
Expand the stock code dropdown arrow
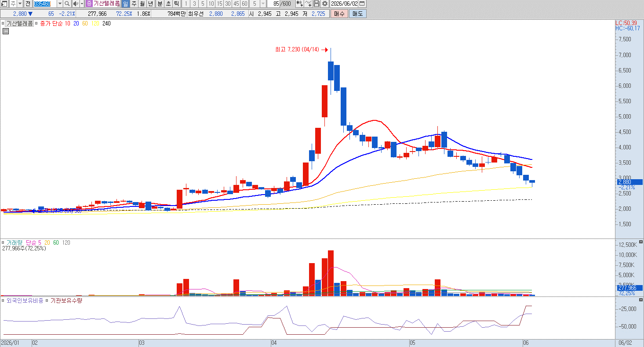tap(60, 4)
